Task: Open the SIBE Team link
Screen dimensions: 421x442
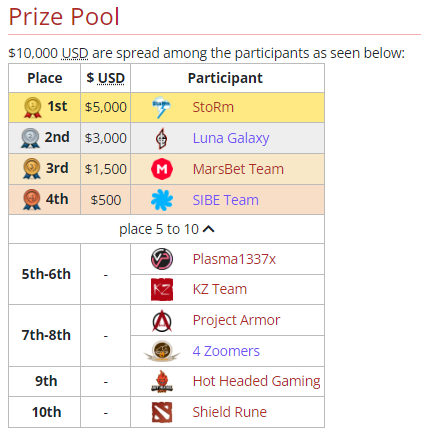Action: pyautogui.click(x=226, y=200)
